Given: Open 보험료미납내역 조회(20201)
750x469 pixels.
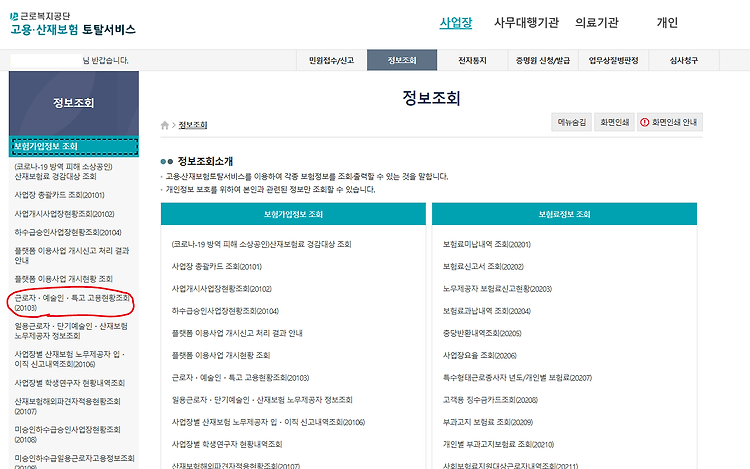Looking at the screenshot, I should pos(486,244).
